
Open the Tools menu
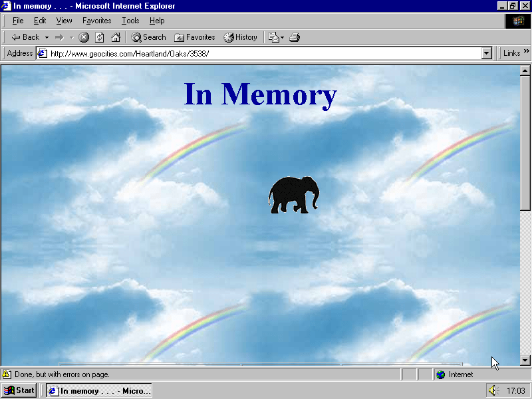pos(130,21)
